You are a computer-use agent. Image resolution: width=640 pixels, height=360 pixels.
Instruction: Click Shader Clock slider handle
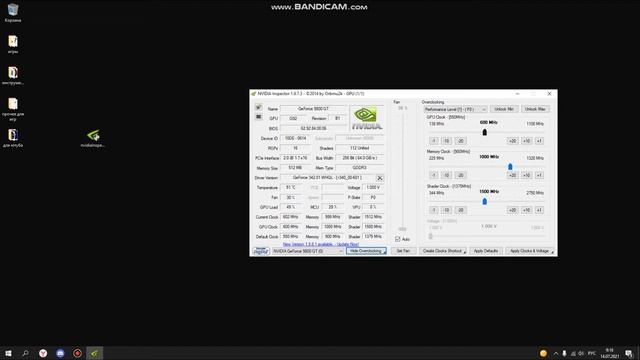pyautogui.click(x=484, y=201)
